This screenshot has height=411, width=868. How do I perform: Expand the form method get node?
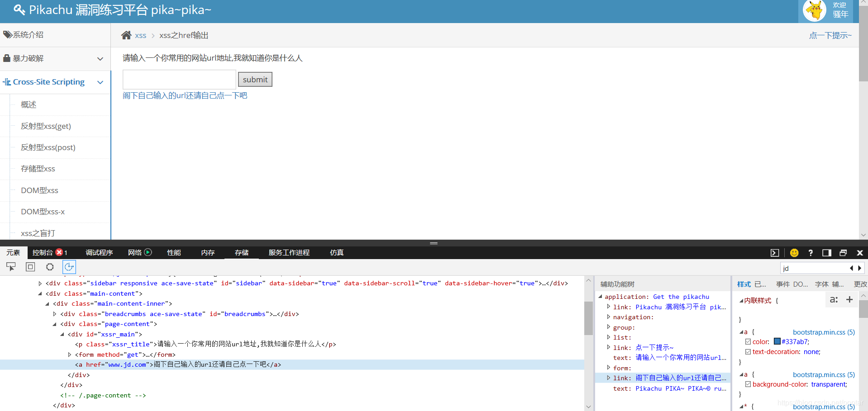tap(70, 354)
